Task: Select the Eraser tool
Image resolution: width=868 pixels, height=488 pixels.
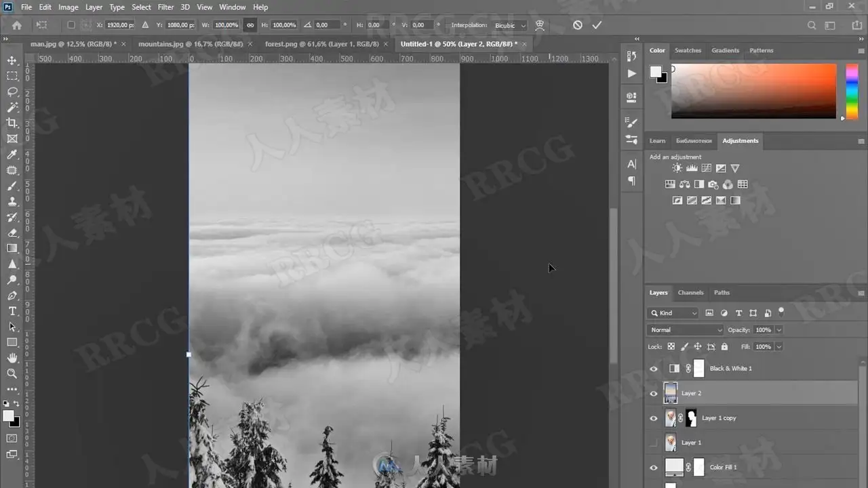Action: (12, 232)
